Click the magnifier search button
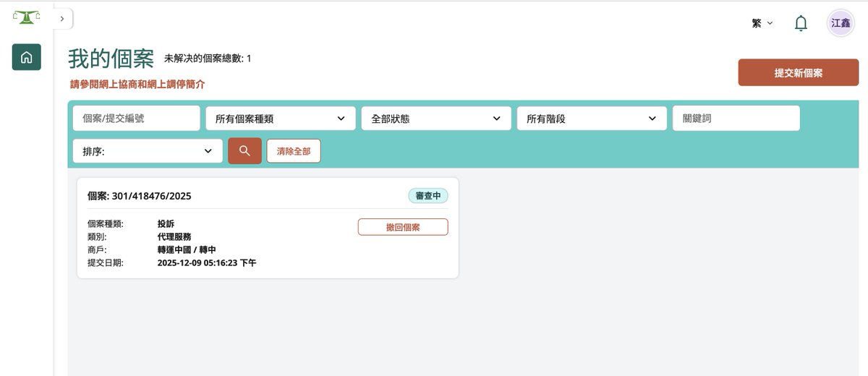The width and height of the screenshot is (868, 376). (244, 151)
